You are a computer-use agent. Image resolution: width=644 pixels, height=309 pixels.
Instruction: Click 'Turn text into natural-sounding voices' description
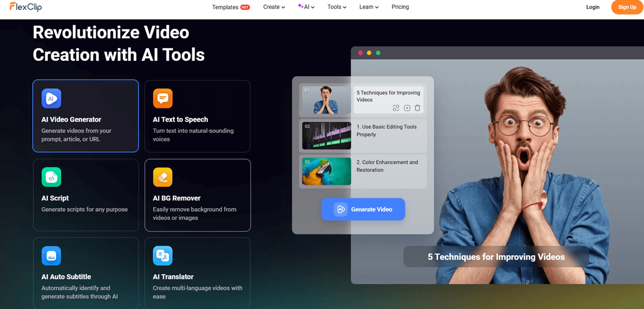(193, 135)
